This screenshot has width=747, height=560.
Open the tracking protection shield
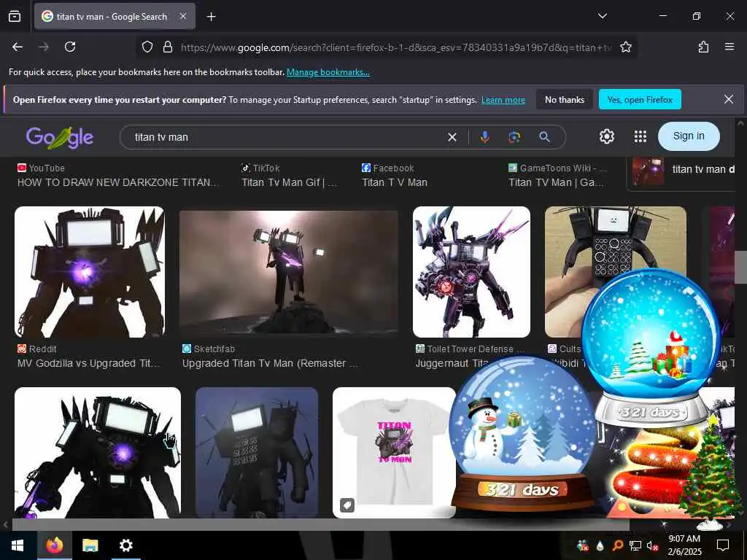[x=147, y=47]
